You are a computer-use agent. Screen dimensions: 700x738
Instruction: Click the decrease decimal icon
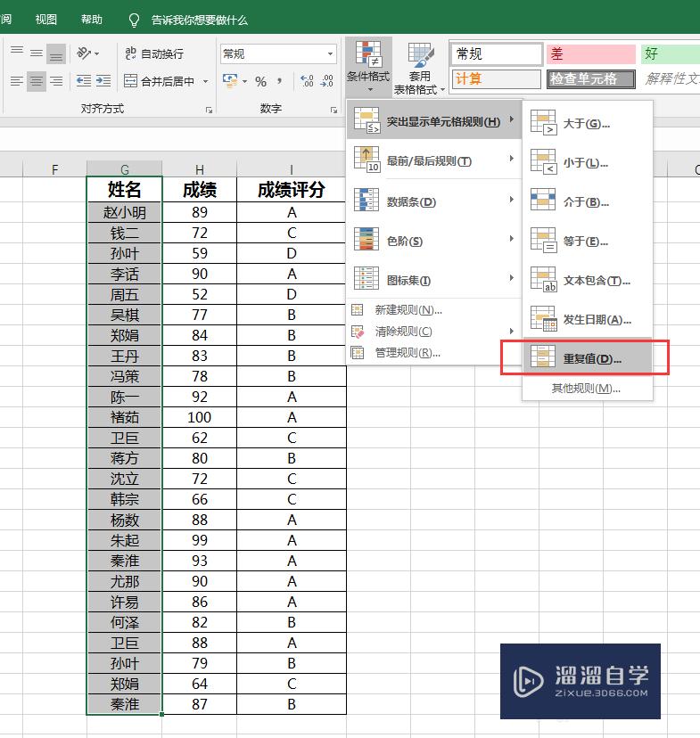pos(326,81)
